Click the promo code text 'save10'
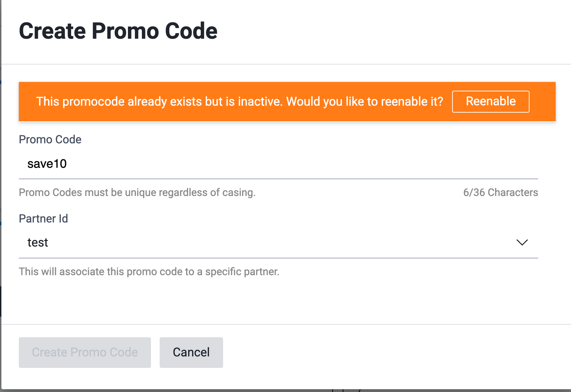The width and height of the screenshot is (571, 392). pos(47,164)
